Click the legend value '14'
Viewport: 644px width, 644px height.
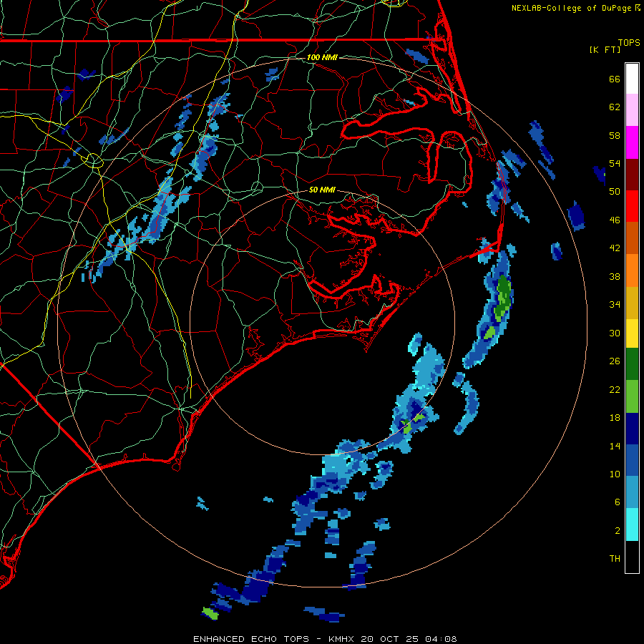(x=615, y=446)
